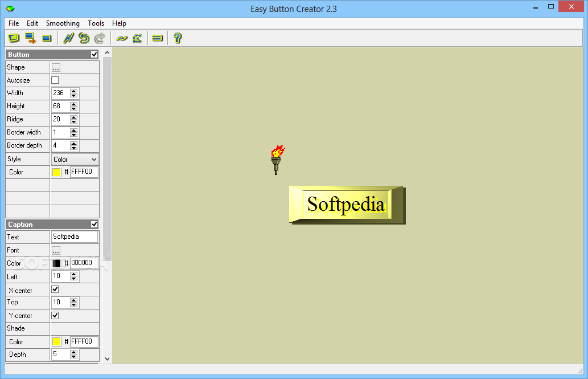
Task: Click the Width spinner arrows
Action: (x=74, y=93)
